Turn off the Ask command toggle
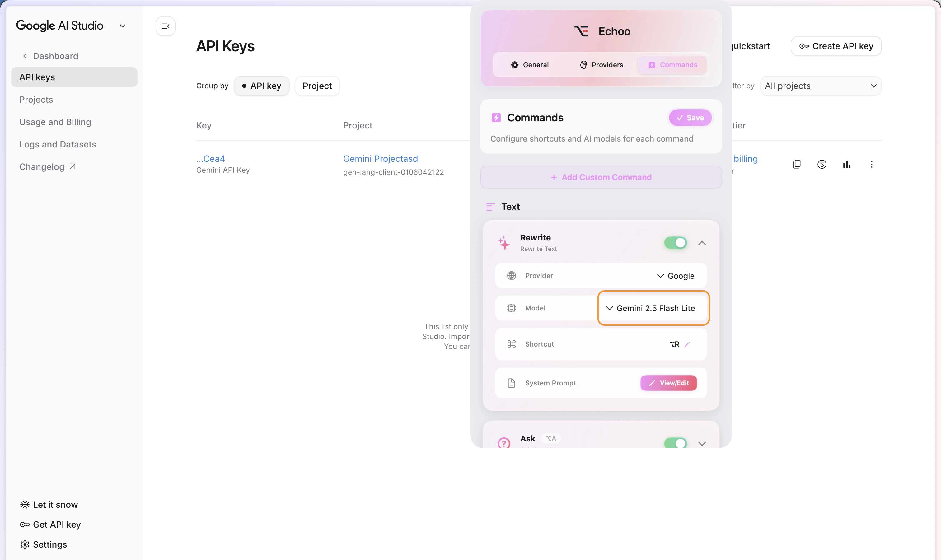The height and width of the screenshot is (560, 941). [675, 443]
